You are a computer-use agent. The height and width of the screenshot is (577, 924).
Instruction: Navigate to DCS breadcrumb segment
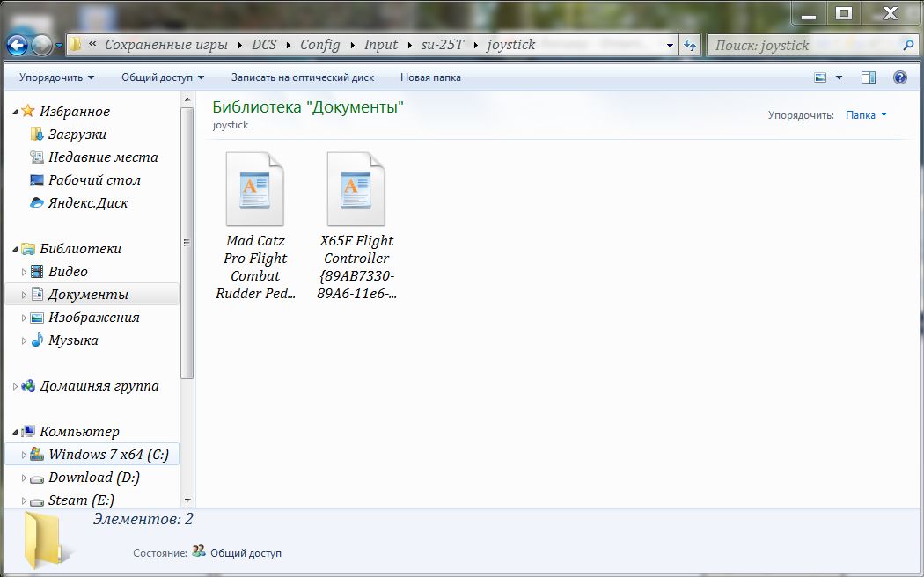pos(264,45)
